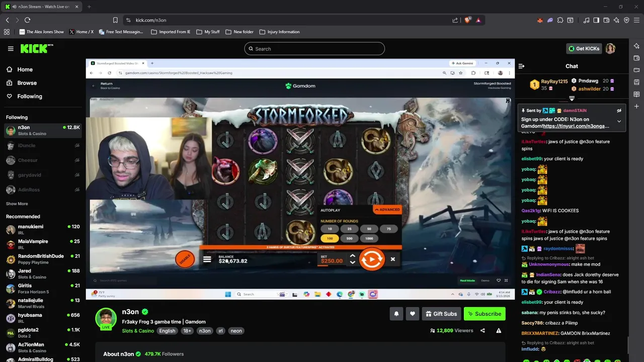Click the Slots & Casino category link
The width and height of the screenshot is (644, 362).
[x=138, y=331]
